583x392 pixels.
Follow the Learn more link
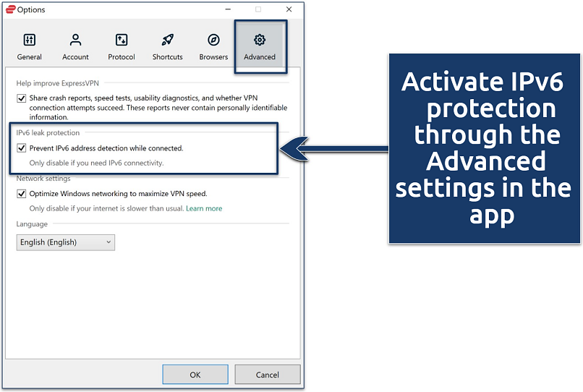(204, 208)
